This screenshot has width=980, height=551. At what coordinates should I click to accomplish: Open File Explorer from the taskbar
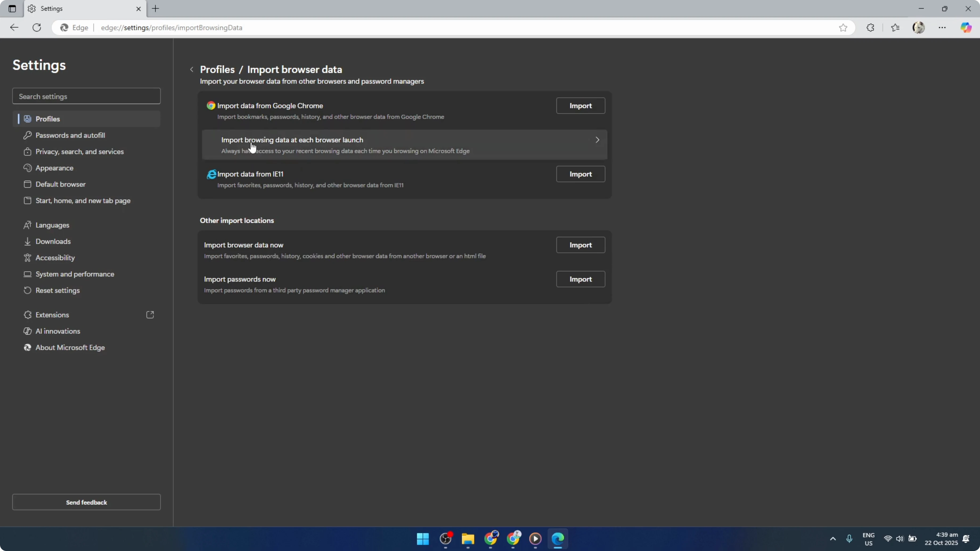point(468,539)
